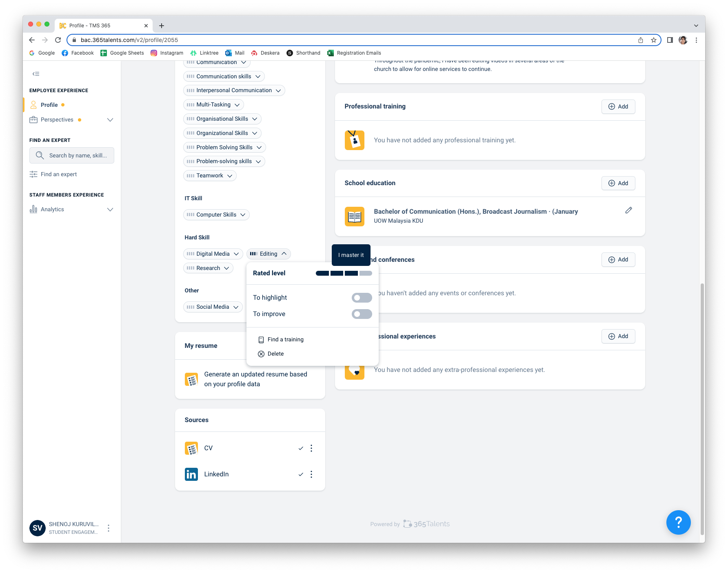Image resolution: width=728 pixels, height=573 pixels.
Task: Collapse the left sidebar menu icon
Action: click(36, 74)
